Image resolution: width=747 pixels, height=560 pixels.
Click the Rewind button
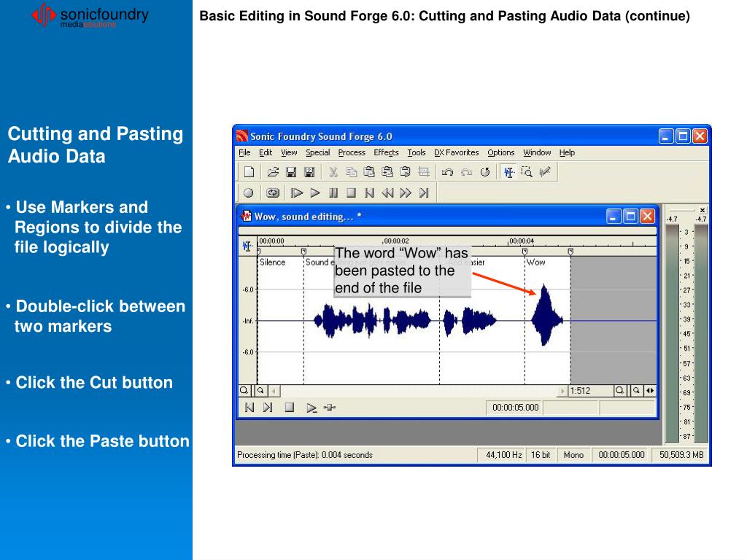387,192
